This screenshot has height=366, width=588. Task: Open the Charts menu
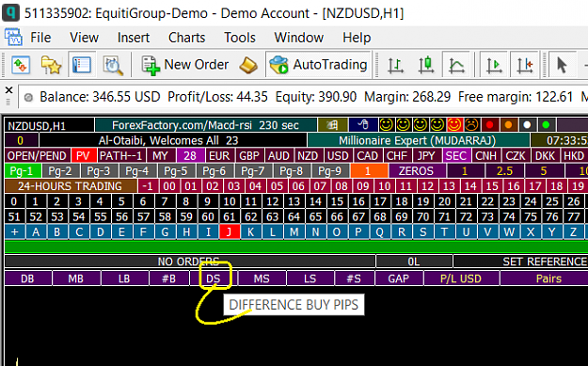coord(186,38)
